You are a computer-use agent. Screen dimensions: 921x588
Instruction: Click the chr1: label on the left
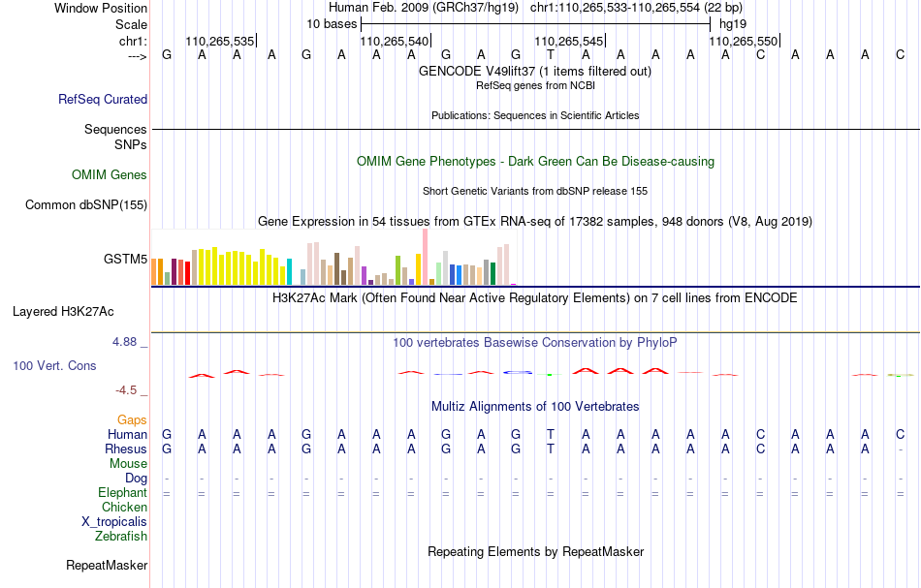coord(133,41)
